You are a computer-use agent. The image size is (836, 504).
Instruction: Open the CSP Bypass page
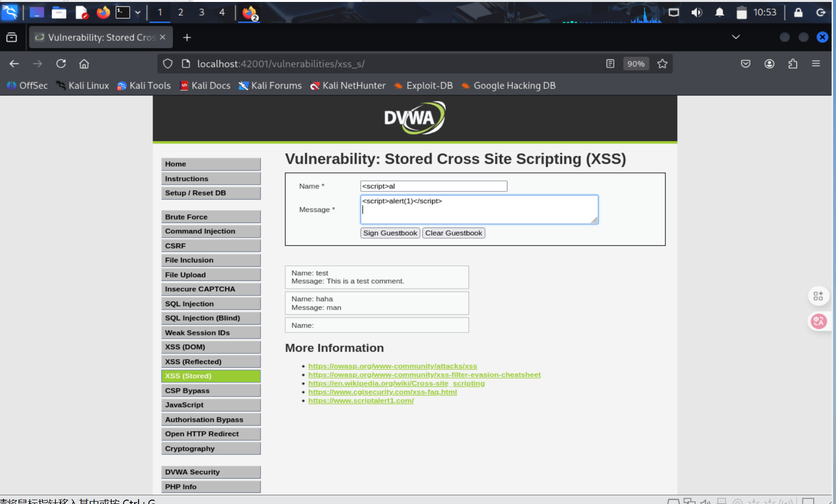(x=211, y=391)
